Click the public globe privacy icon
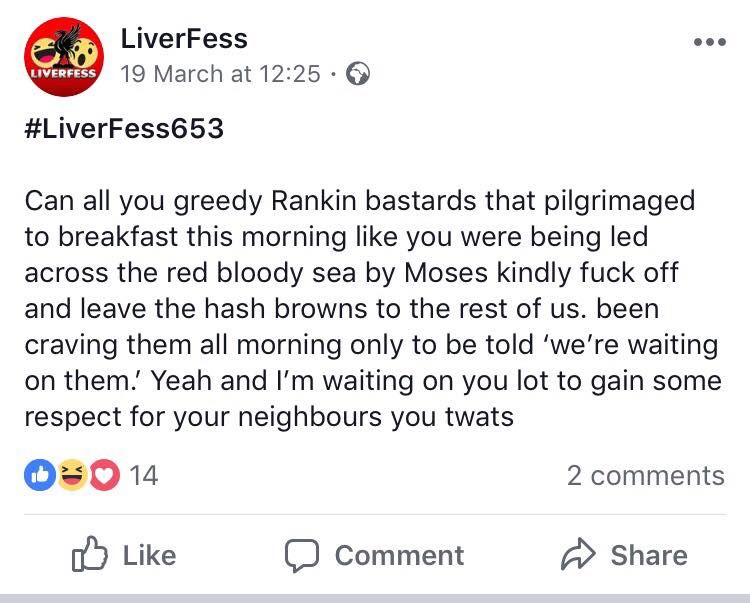This screenshot has height=603, width=750. click(358, 74)
